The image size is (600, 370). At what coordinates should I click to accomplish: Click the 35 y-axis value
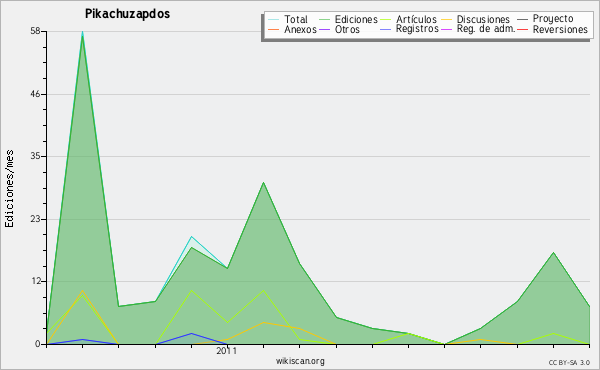(35, 156)
